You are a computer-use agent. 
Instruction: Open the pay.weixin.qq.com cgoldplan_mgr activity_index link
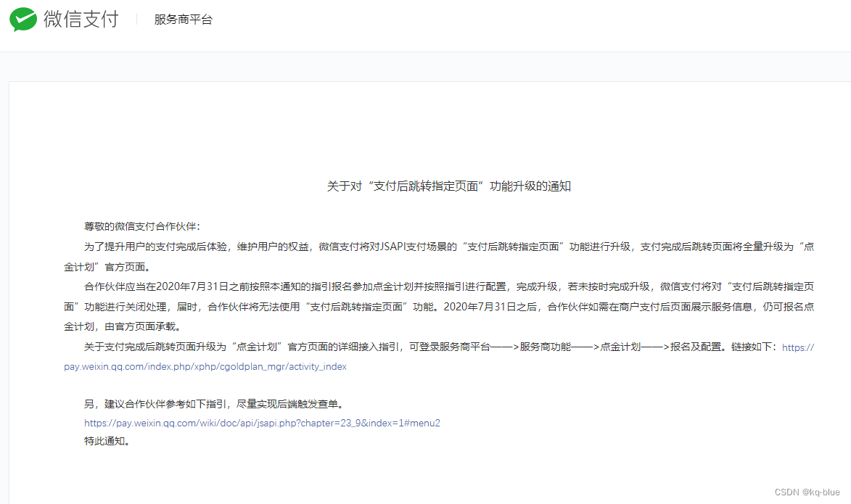click(x=205, y=367)
